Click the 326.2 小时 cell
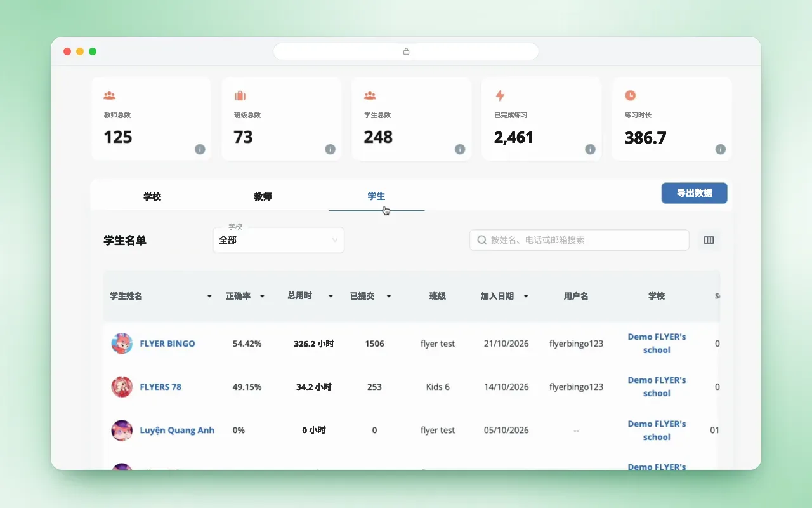The width and height of the screenshot is (812, 508). pos(313,344)
